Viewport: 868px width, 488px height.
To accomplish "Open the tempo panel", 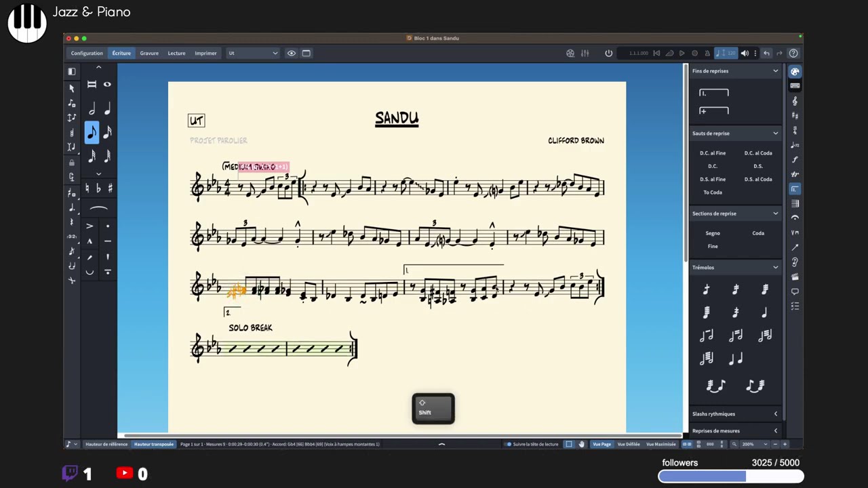I will coord(795,145).
